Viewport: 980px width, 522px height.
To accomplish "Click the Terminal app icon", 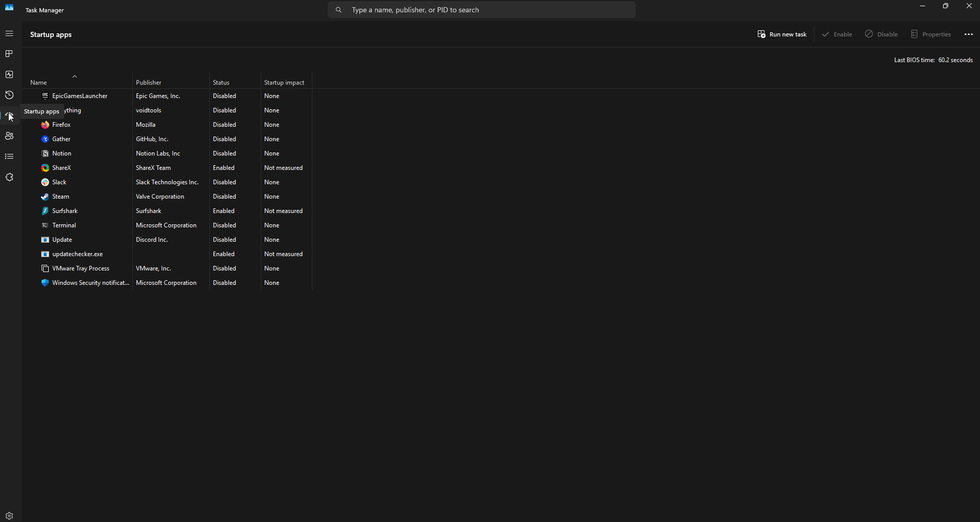I will tap(45, 225).
